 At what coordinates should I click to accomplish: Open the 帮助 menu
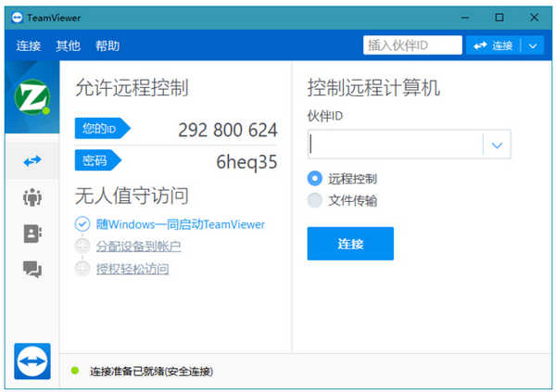pyautogui.click(x=107, y=45)
